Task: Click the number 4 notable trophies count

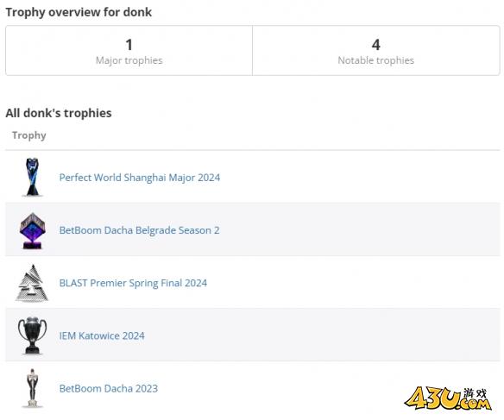Action: 376,45
